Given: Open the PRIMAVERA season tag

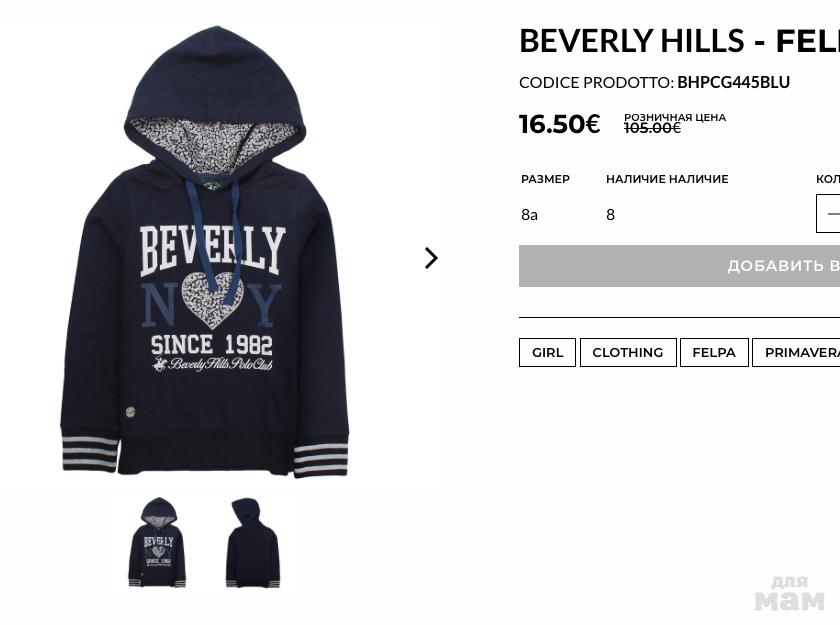Looking at the screenshot, I should 796,352.
